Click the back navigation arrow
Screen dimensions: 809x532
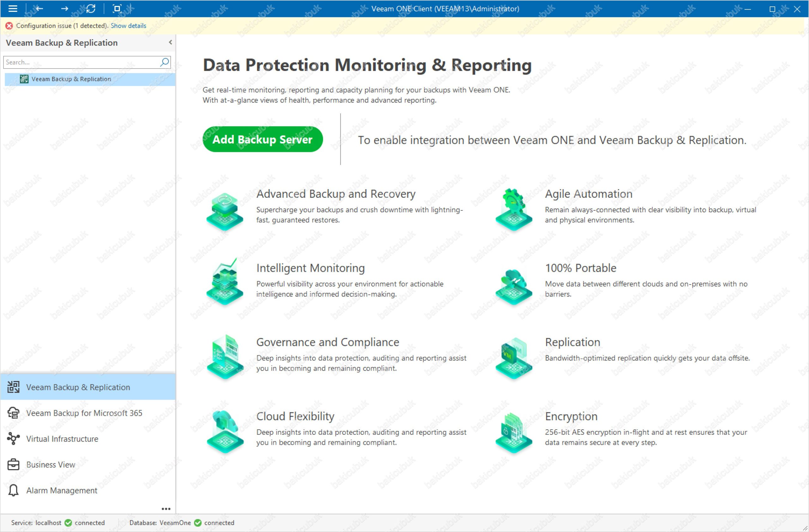click(x=40, y=9)
